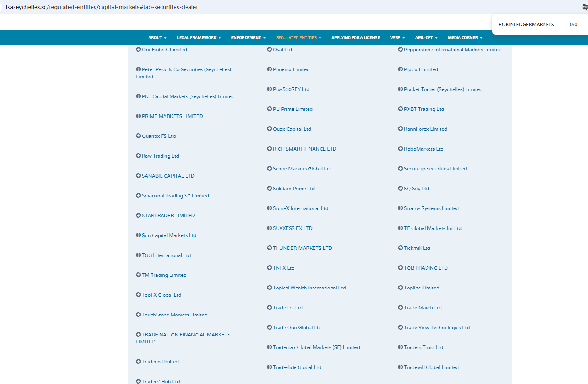Click the translate icon in address bar
The height and width of the screenshot is (384, 588).
click(585, 7)
